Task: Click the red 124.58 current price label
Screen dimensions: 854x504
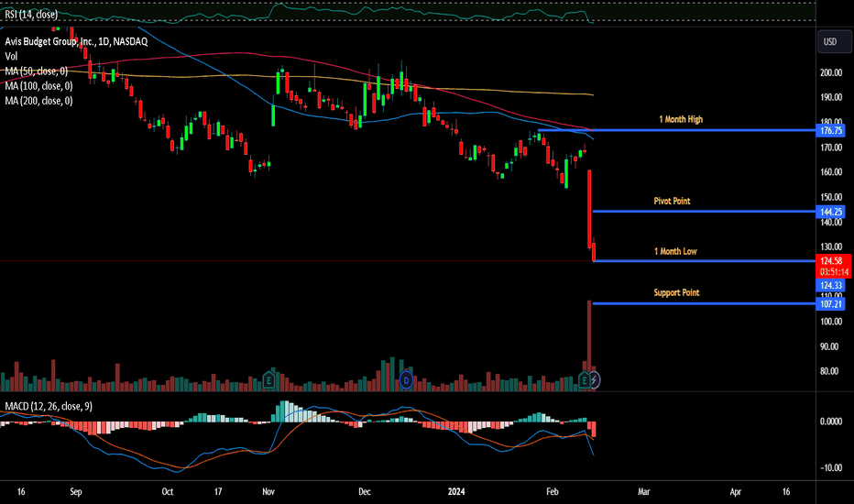Action: pyautogui.click(x=832, y=261)
